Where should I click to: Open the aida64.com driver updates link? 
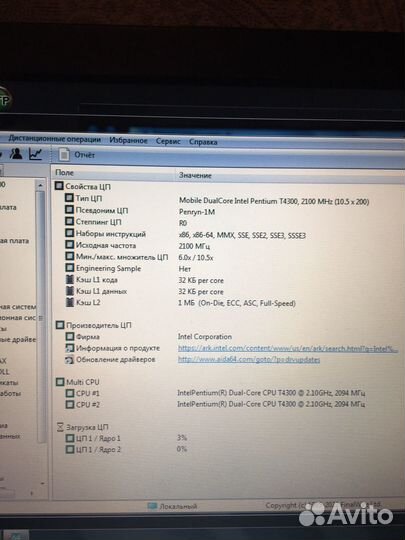(x=249, y=360)
